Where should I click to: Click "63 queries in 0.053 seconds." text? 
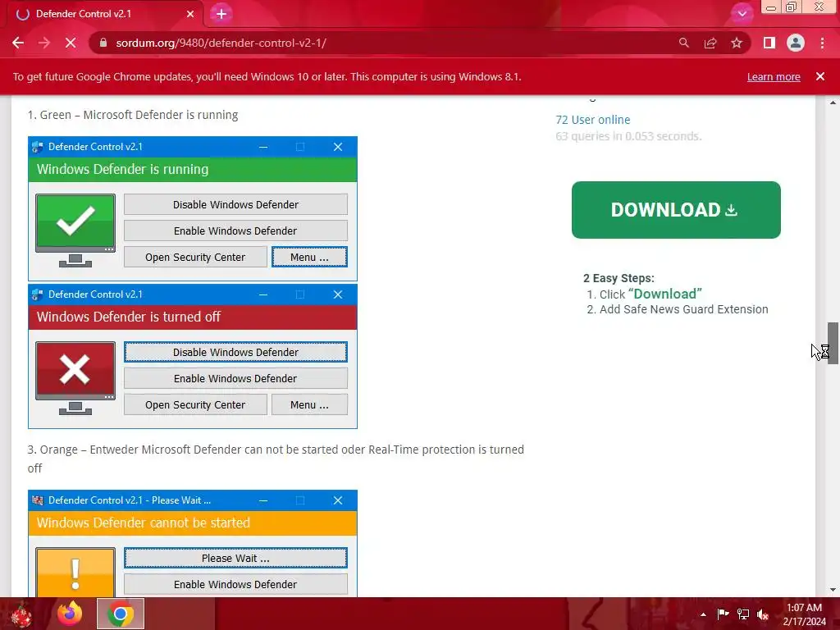[x=628, y=137]
